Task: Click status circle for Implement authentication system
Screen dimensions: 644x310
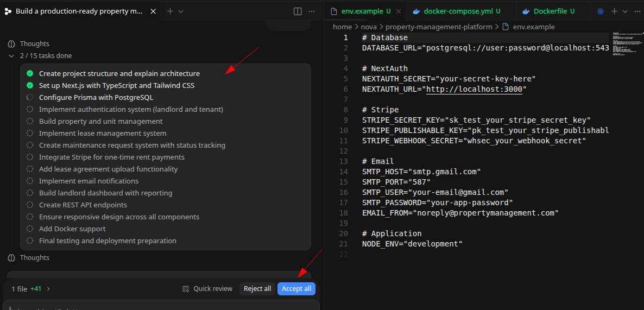Action: [29, 109]
